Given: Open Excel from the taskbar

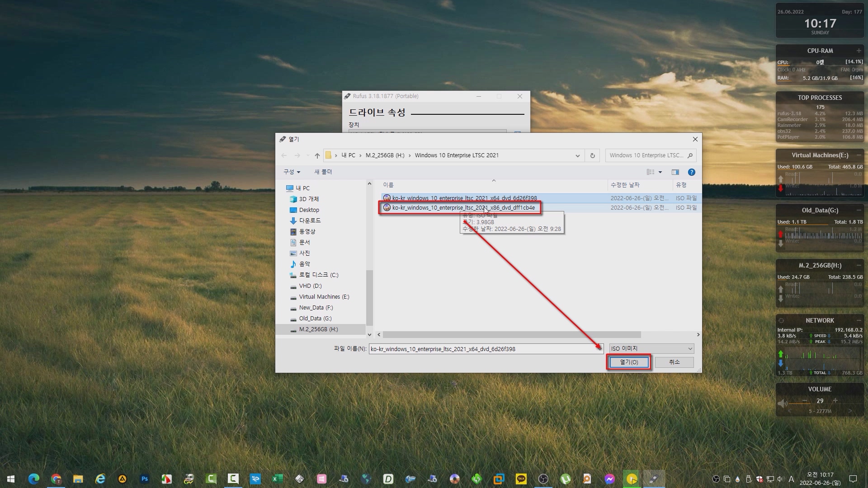Looking at the screenshot, I should (277, 479).
